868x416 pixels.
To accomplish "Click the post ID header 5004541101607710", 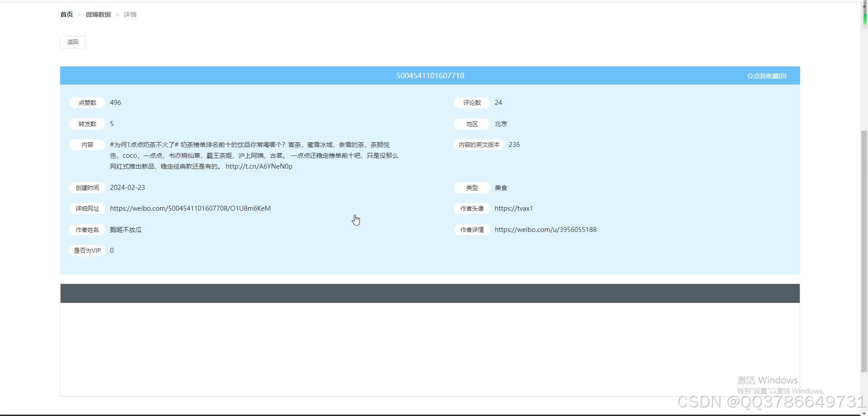I will [x=430, y=76].
